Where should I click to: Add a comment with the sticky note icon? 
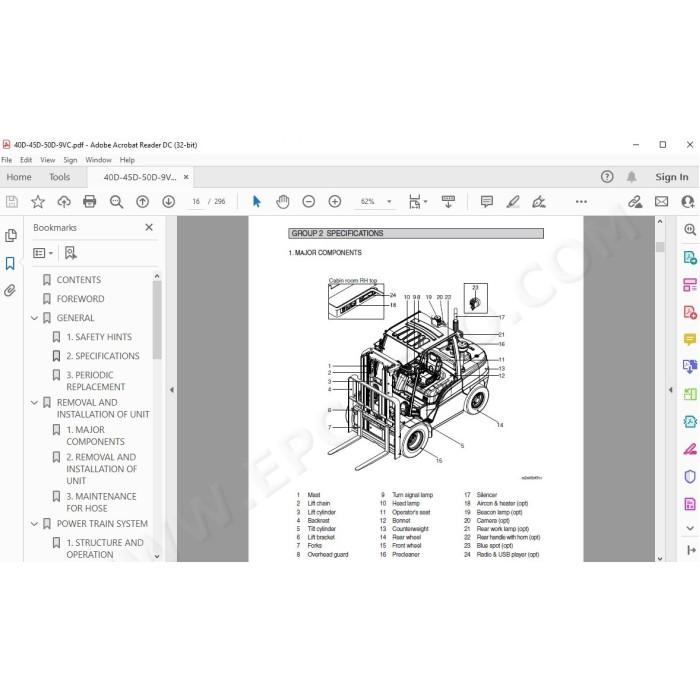487,202
